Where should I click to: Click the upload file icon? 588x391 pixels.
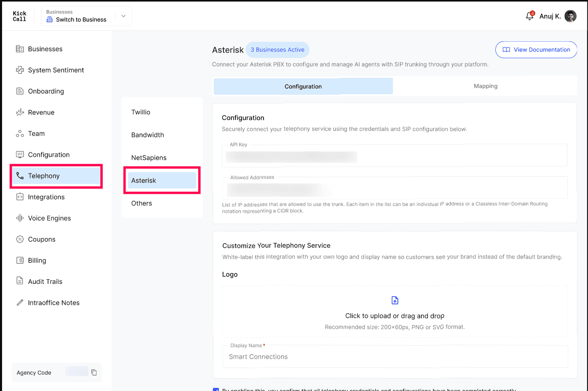[x=394, y=300]
